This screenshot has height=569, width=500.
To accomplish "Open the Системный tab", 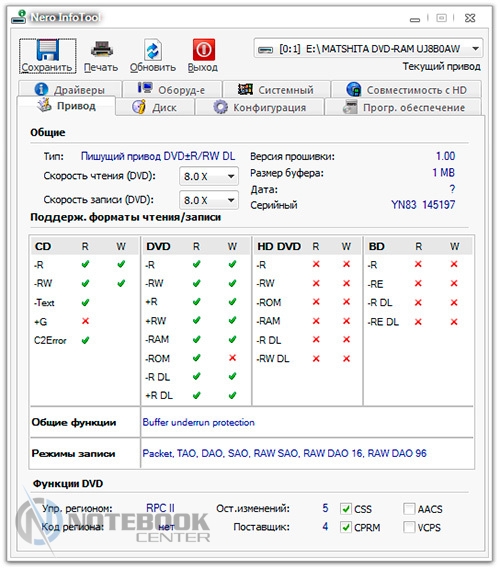I will click(276, 89).
